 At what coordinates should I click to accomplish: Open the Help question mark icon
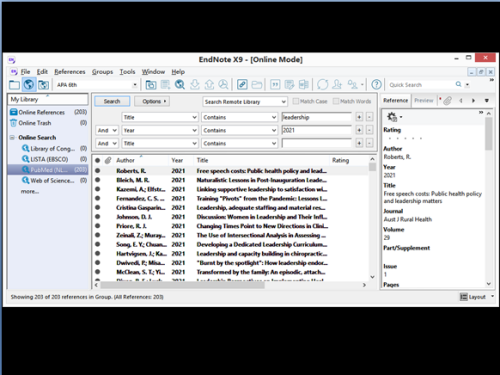(376, 85)
